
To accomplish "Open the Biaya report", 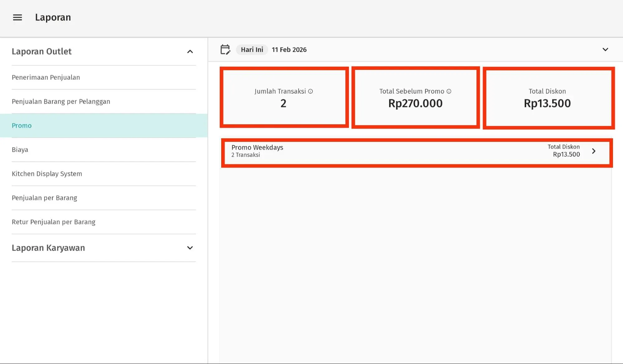I will click(20, 150).
